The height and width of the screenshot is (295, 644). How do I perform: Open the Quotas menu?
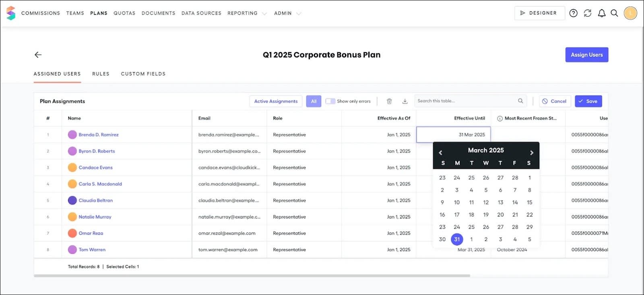(124, 13)
